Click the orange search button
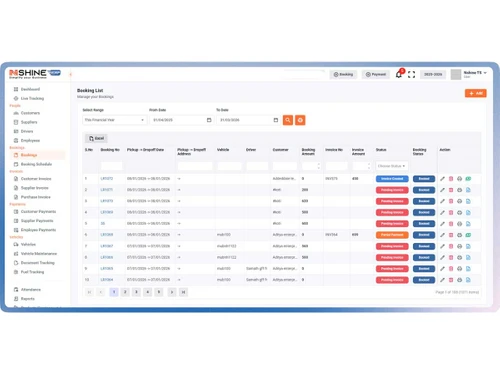 tap(288, 120)
